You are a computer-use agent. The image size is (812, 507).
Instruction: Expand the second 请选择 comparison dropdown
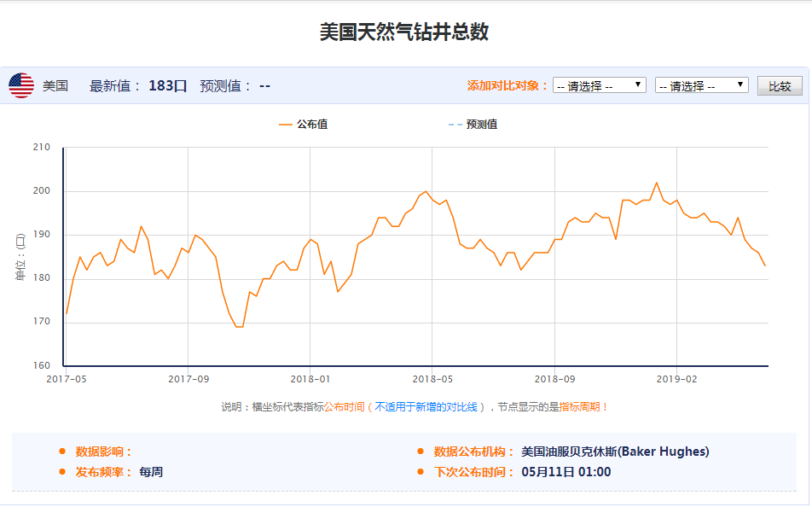[x=701, y=85]
